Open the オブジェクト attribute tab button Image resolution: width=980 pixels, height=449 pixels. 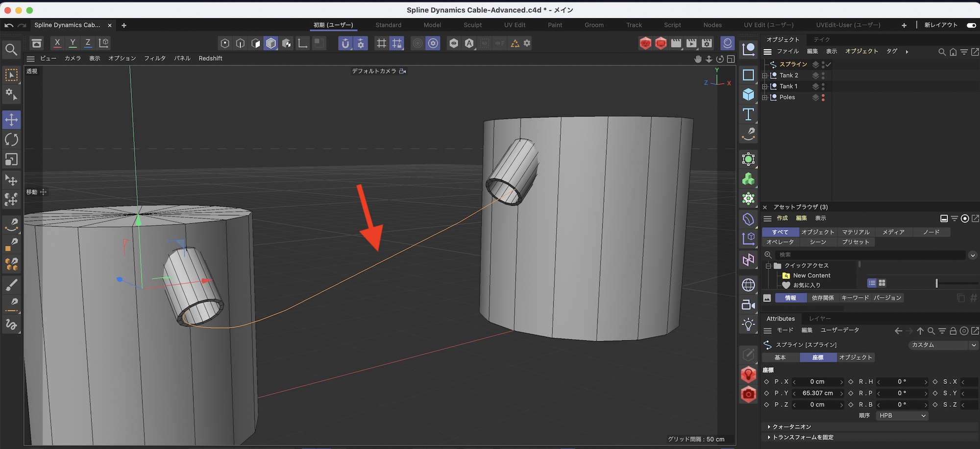click(856, 357)
